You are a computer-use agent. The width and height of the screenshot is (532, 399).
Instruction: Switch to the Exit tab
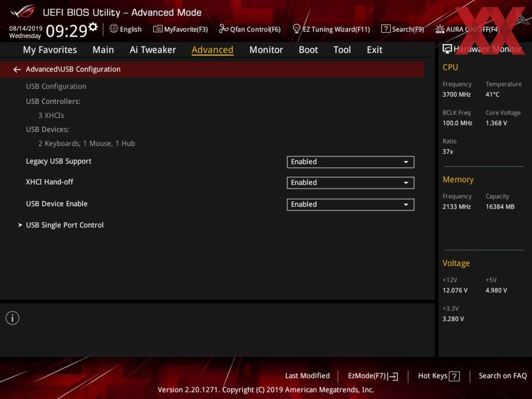pyautogui.click(x=374, y=50)
